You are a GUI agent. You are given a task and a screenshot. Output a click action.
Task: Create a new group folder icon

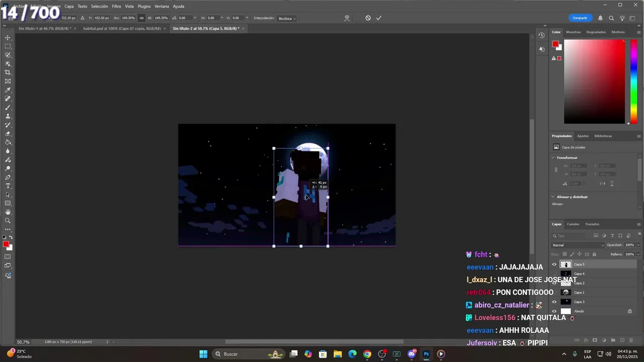pos(613,340)
